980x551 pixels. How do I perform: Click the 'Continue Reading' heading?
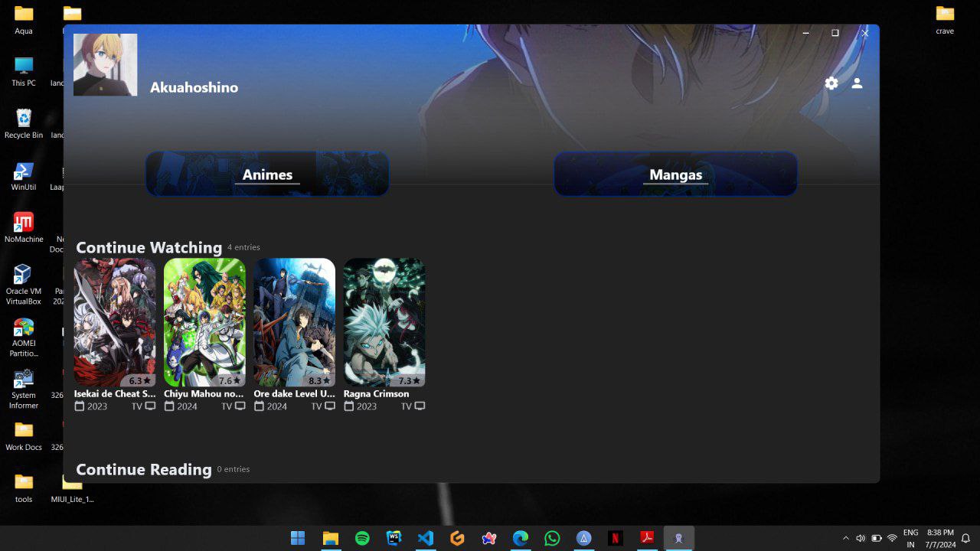(x=143, y=469)
